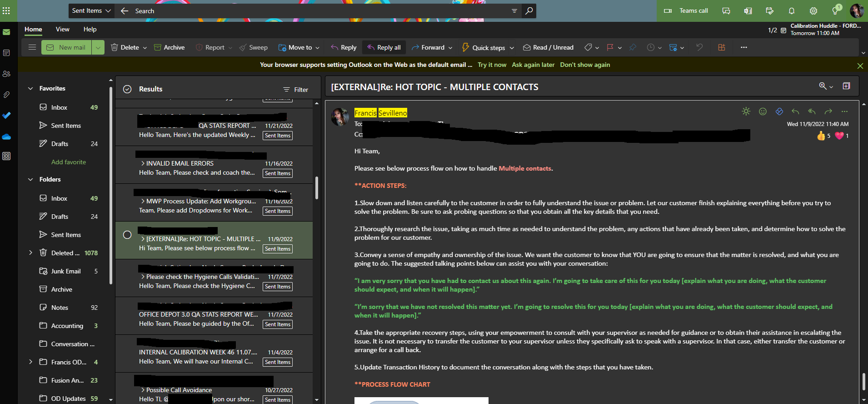Collapse the Favorites section
Image resolution: width=868 pixels, height=404 pixels.
click(30, 88)
